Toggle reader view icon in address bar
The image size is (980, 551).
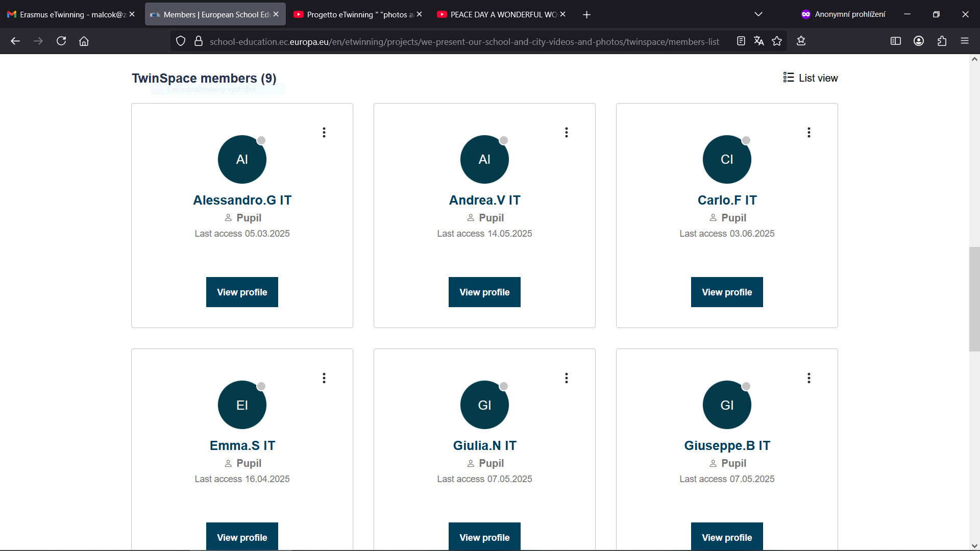coord(741,41)
